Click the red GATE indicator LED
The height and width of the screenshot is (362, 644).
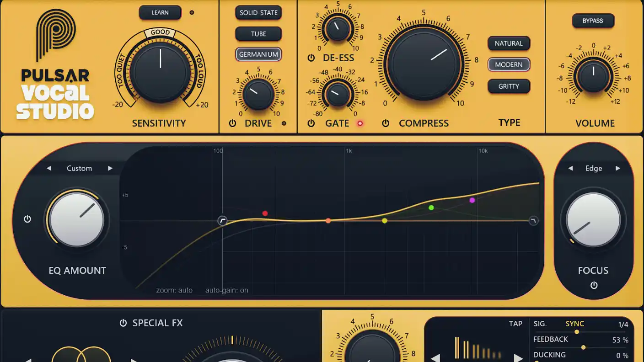coord(360,123)
